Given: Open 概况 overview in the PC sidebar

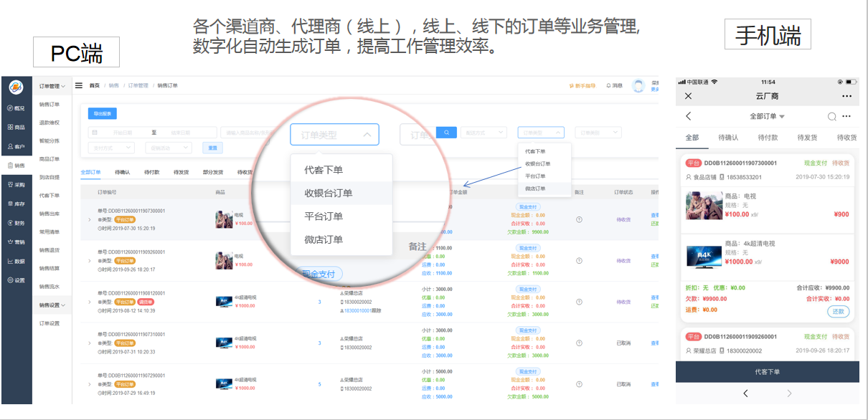Looking at the screenshot, I should [16, 108].
